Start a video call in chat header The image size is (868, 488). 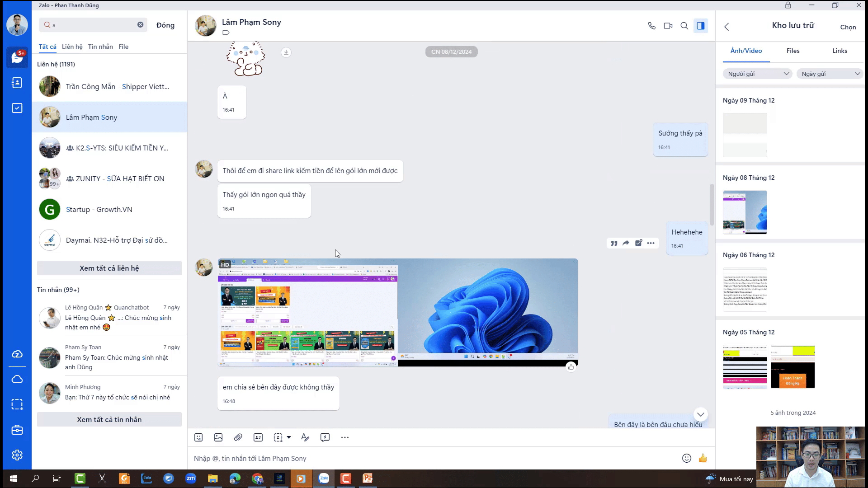pyautogui.click(x=668, y=26)
